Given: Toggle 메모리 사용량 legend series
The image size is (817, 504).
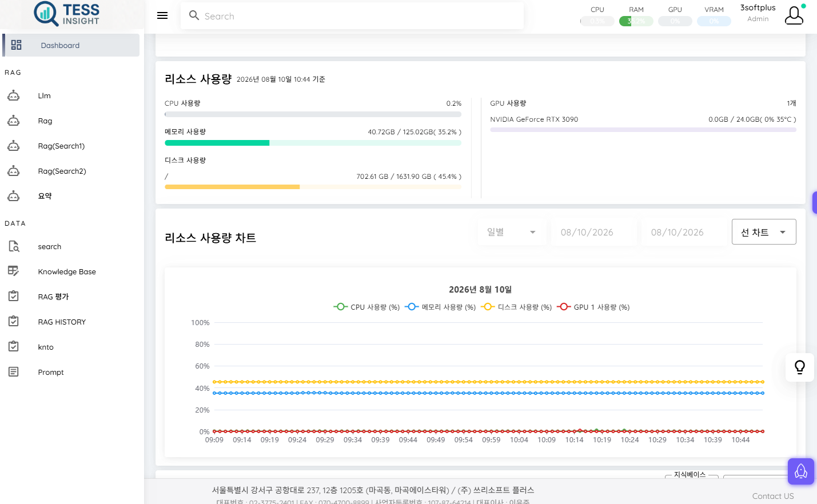Looking at the screenshot, I should [x=440, y=307].
